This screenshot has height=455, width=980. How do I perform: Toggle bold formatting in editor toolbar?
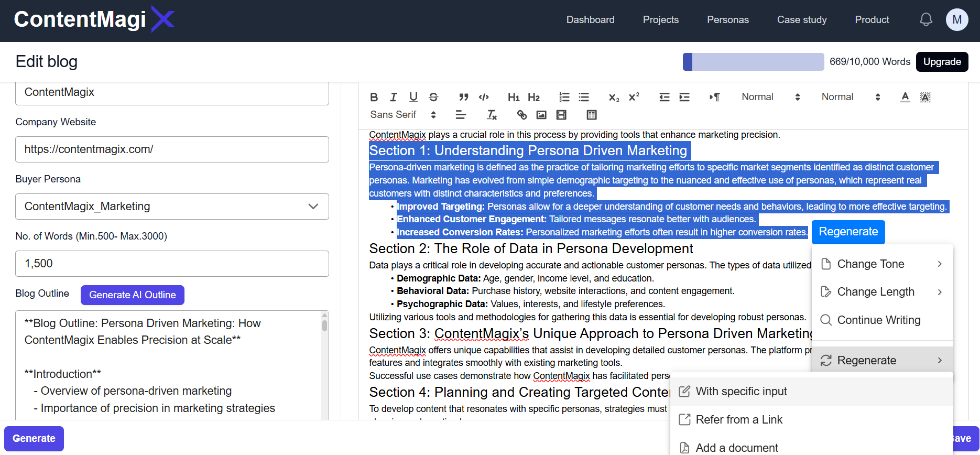pos(374,97)
